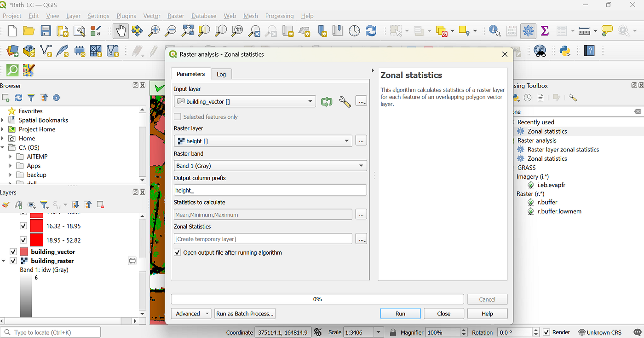Open the Temporal Controller clock icon
This screenshot has width=644, height=338.
click(x=354, y=31)
